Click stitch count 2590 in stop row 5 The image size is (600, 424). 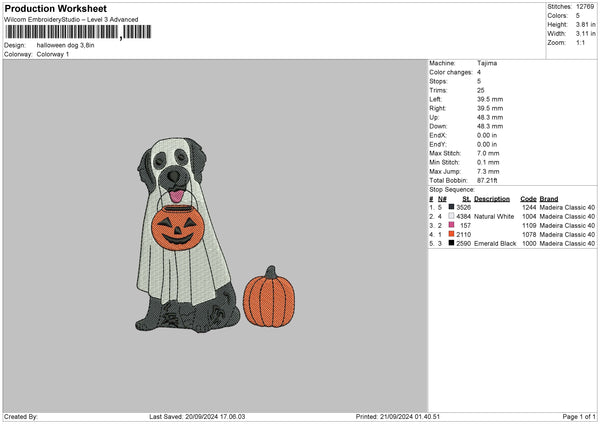pyautogui.click(x=463, y=243)
